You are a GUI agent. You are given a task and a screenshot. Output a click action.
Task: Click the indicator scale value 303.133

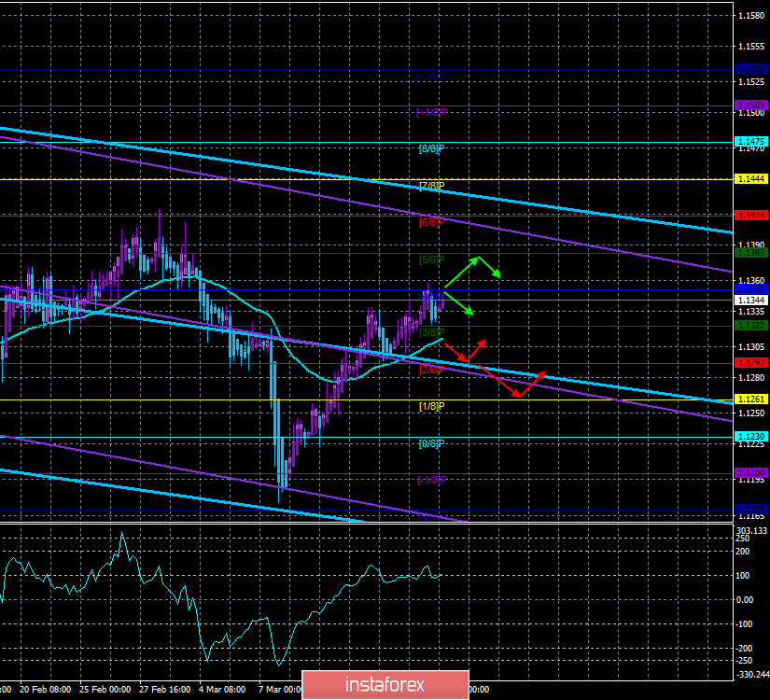[752, 530]
